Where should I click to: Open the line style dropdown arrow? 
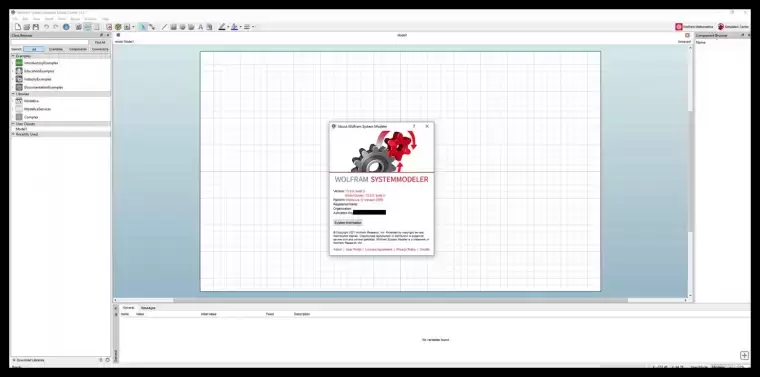tap(253, 27)
